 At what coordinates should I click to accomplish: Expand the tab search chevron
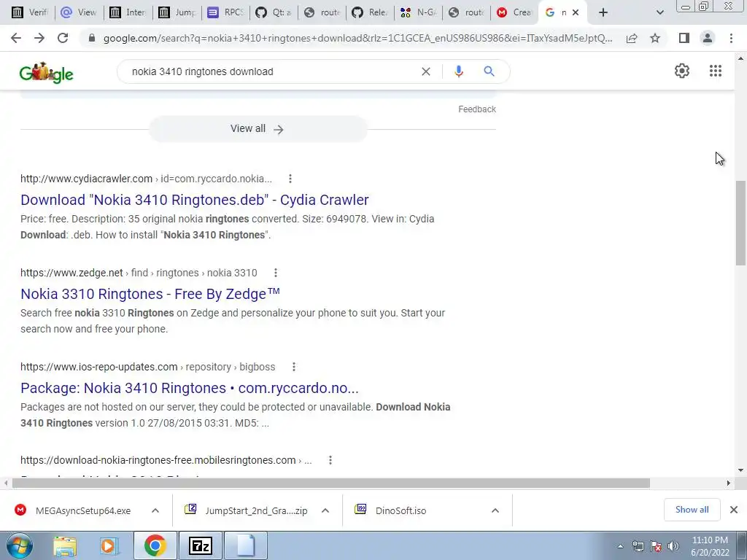(x=659, y=12)
